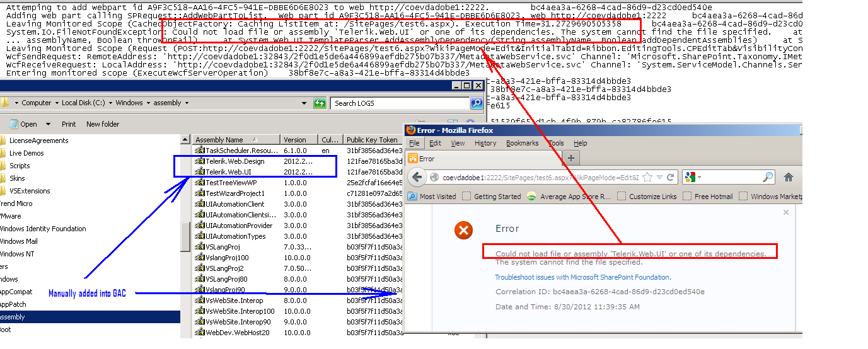Open Firefox File menu
868x349 pixels.
click(414, 143)
